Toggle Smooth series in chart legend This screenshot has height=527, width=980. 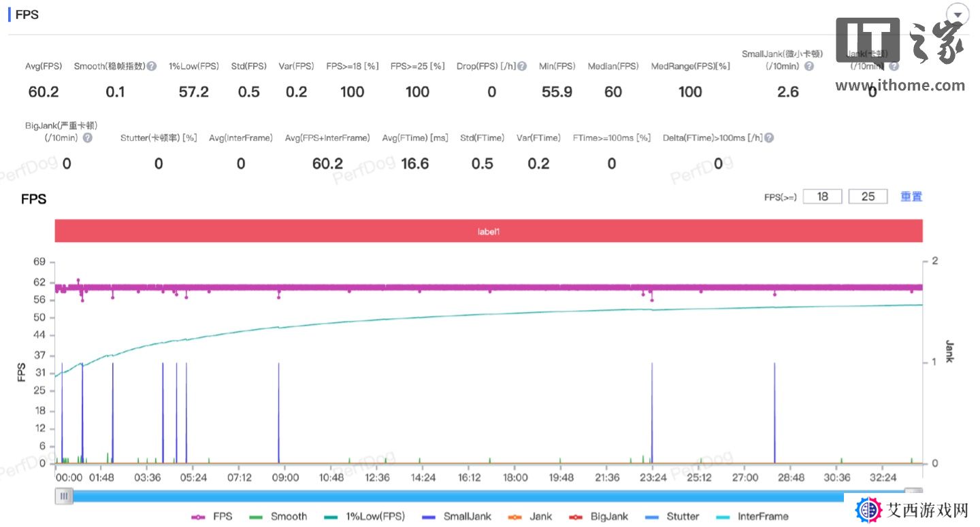pyautogui.click(x=279, y=516)
